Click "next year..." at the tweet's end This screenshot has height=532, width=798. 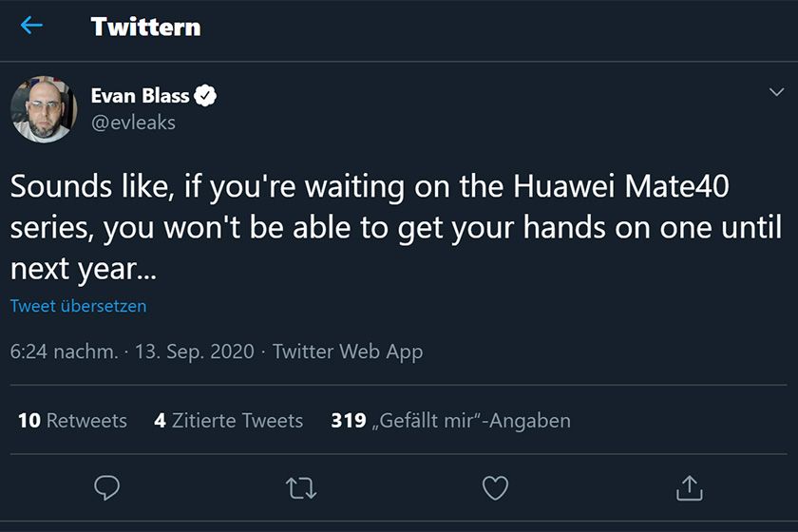83,269
